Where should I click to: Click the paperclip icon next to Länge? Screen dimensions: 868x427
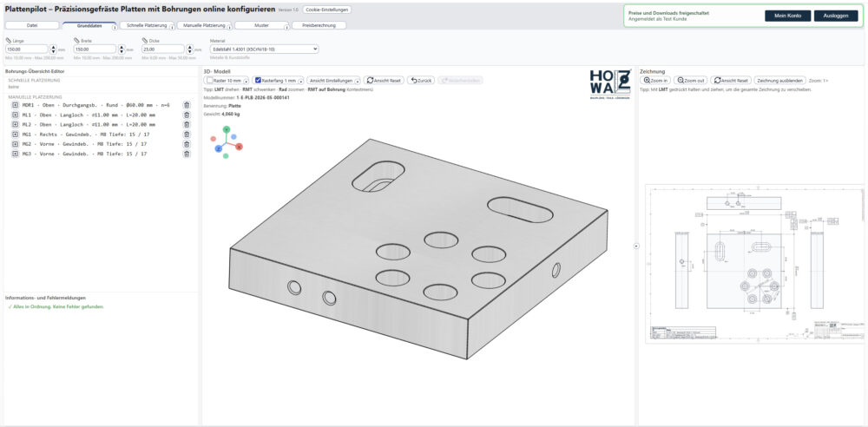click(9, 41)
